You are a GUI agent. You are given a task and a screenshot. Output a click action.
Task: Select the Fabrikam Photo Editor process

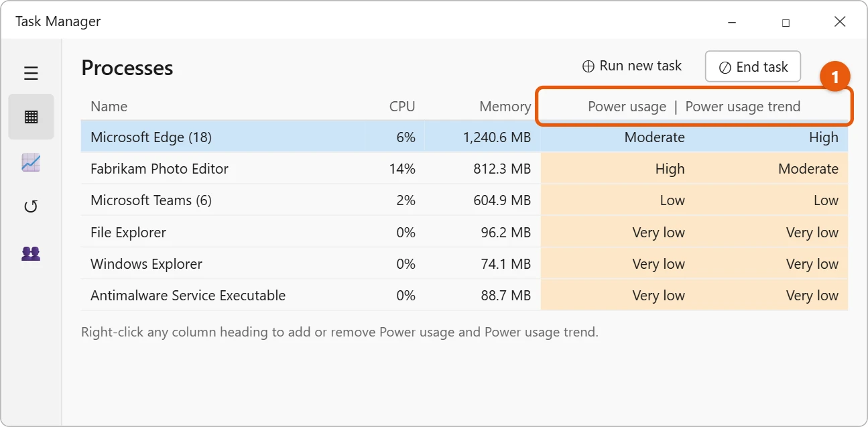click(464, 169)
